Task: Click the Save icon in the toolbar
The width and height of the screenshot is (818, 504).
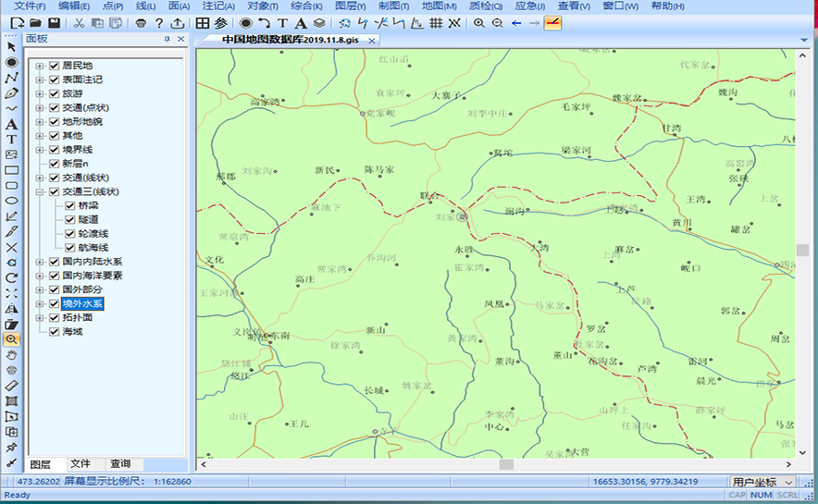Action: 55,22
